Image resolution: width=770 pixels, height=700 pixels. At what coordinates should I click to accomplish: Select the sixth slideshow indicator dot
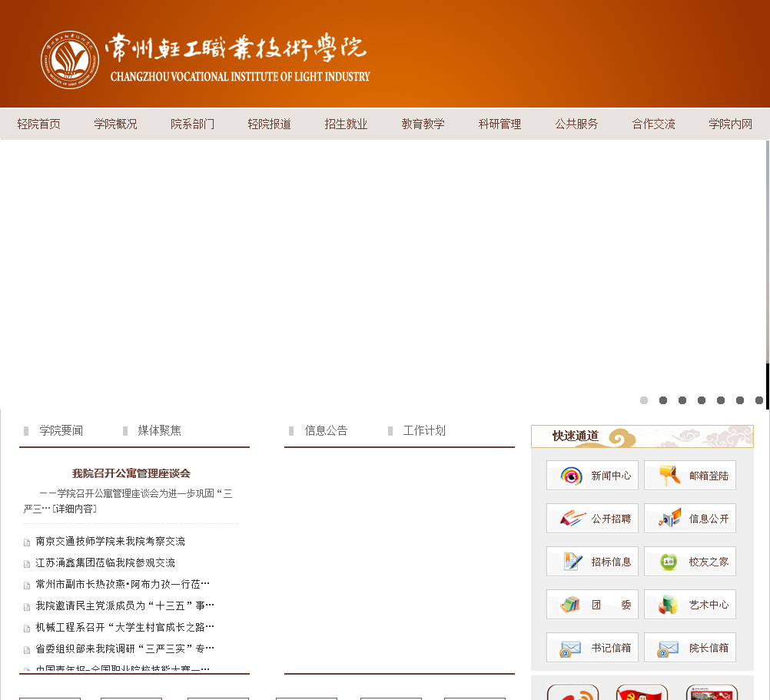(739, 400)
